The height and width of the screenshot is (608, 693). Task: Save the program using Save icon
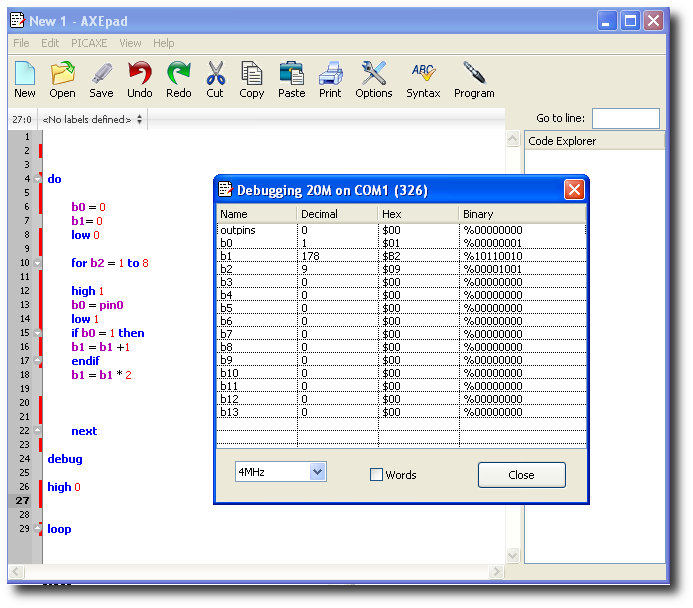tap(101, 79)
